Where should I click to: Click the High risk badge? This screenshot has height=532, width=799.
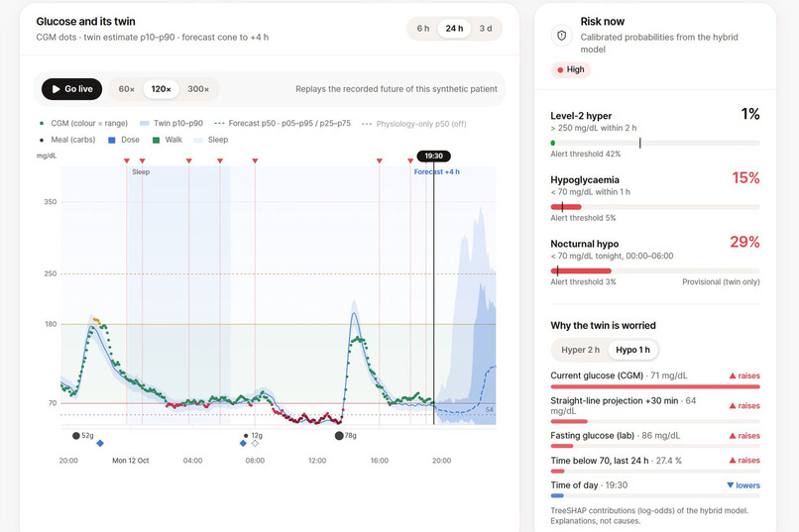571,69
